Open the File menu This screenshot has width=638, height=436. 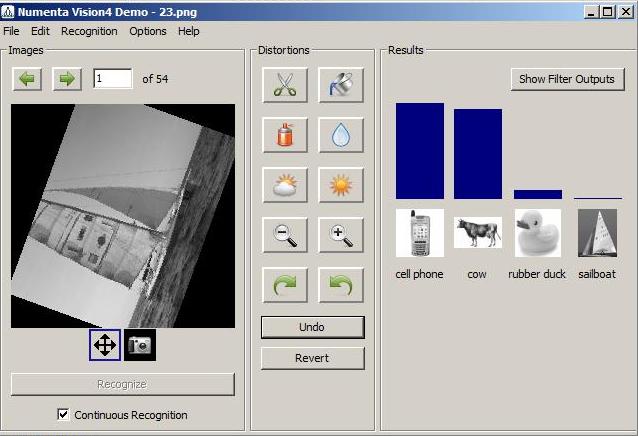click(11, 31)
